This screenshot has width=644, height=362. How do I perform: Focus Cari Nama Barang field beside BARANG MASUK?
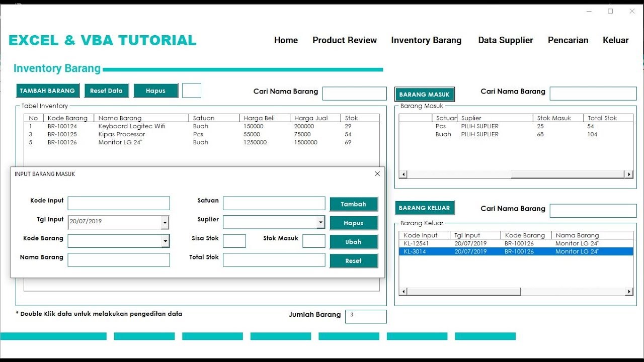coord(593,94)
